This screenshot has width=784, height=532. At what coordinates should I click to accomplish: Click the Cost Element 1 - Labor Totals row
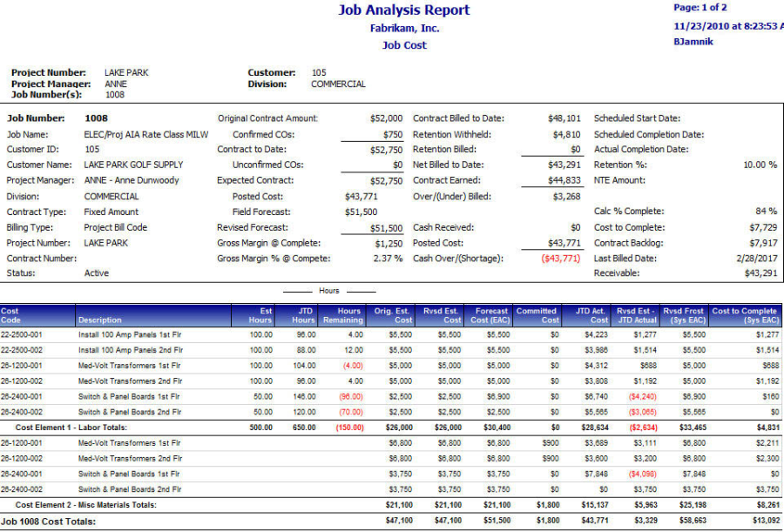(71, 428)
